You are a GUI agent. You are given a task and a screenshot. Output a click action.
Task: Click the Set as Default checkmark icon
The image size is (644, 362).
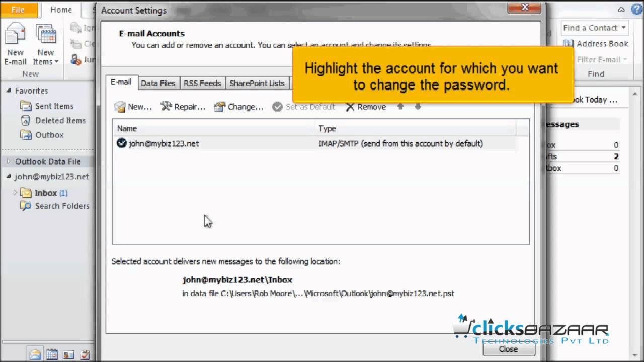coord(277,107)
